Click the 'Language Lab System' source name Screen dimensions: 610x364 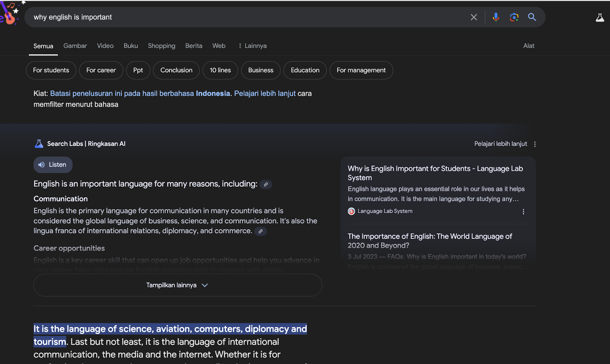385,211
